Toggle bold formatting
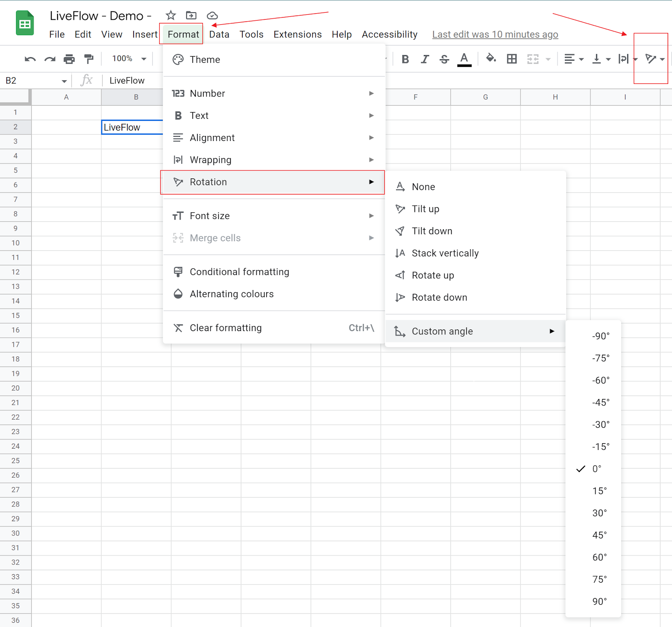672x627 pixels. (x=405, y=59)
